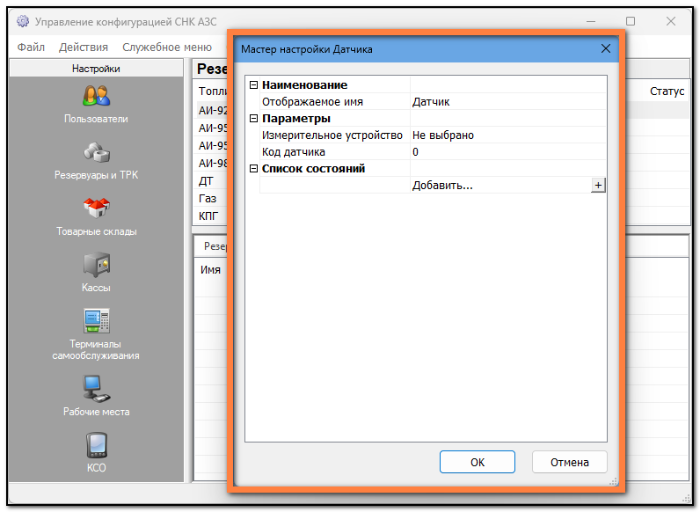700x512 pixels.
Task: Select the Газ fuel row in the main window
Action: [x=211, y=198]
